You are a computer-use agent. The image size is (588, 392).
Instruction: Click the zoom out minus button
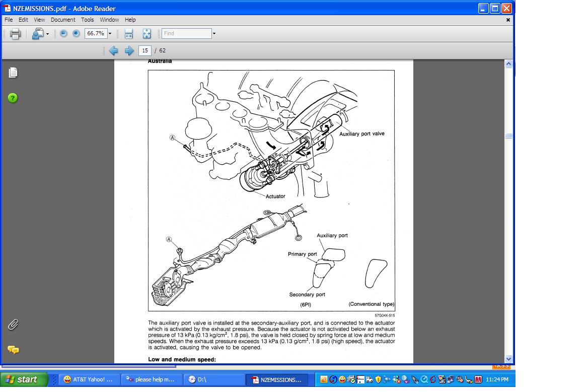[63, 33]
